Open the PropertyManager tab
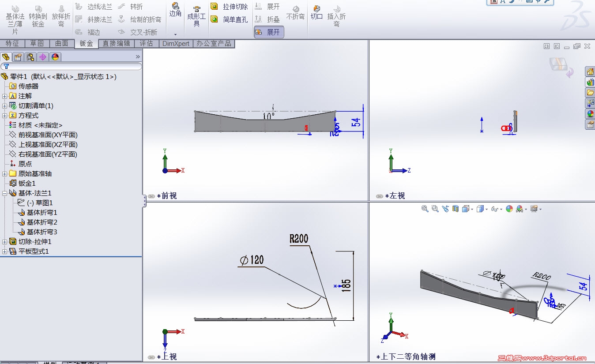 18,57
